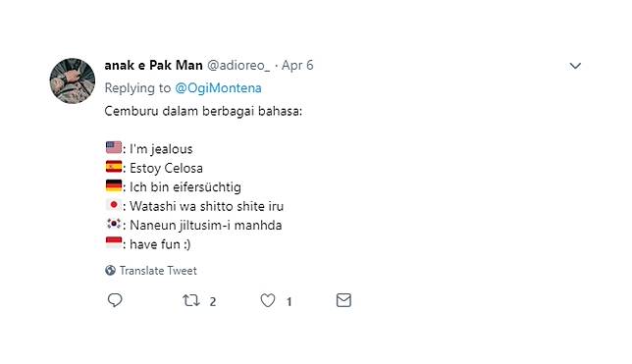Viewport: 632px width, 364px height.
Task: Click the @adioreo_ handle
Action: [x=238, y=66]
